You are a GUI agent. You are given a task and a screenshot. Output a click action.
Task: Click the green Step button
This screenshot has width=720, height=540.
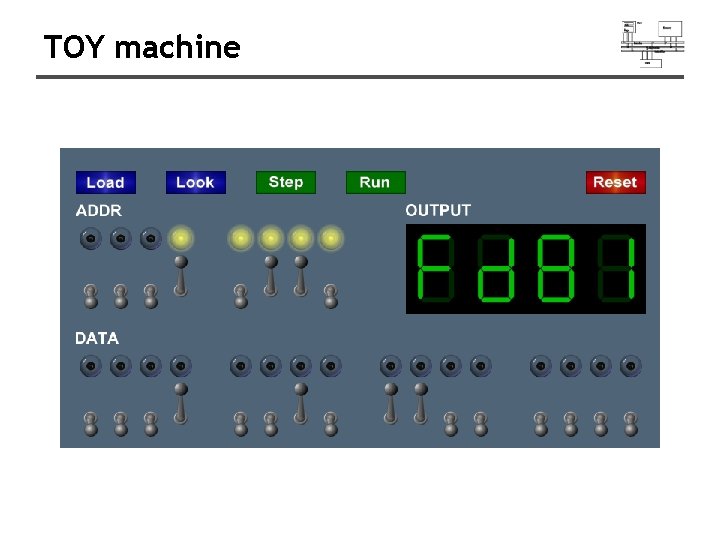(x=286, y=182)
